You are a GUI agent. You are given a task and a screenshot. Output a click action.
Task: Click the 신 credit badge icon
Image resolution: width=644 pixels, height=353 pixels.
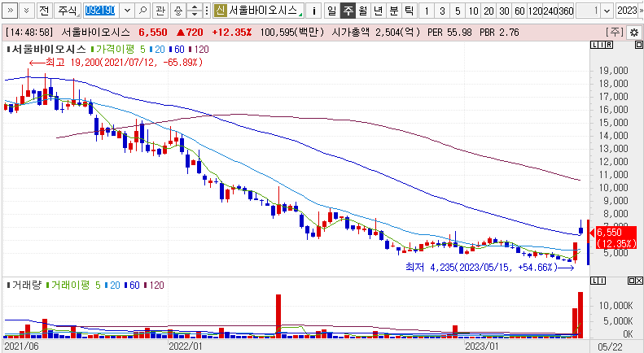coord(220,11)
